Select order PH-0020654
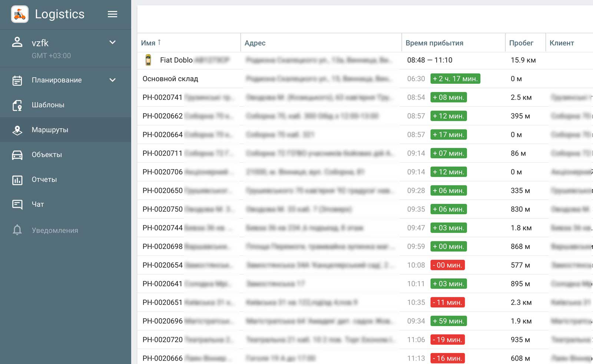This screenshot has height=364, width=593. (x=365, y=265)
